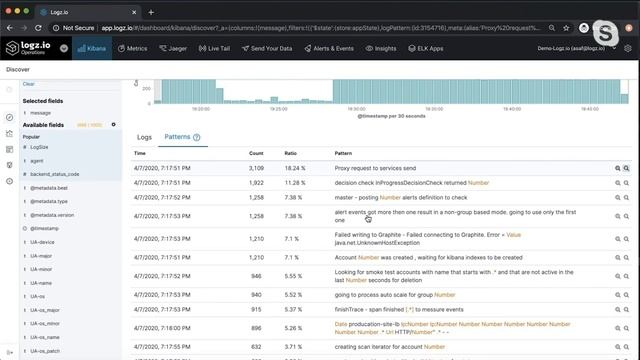Click the browser address bar URL
640x360 pixels.
(x=320, y=28)
